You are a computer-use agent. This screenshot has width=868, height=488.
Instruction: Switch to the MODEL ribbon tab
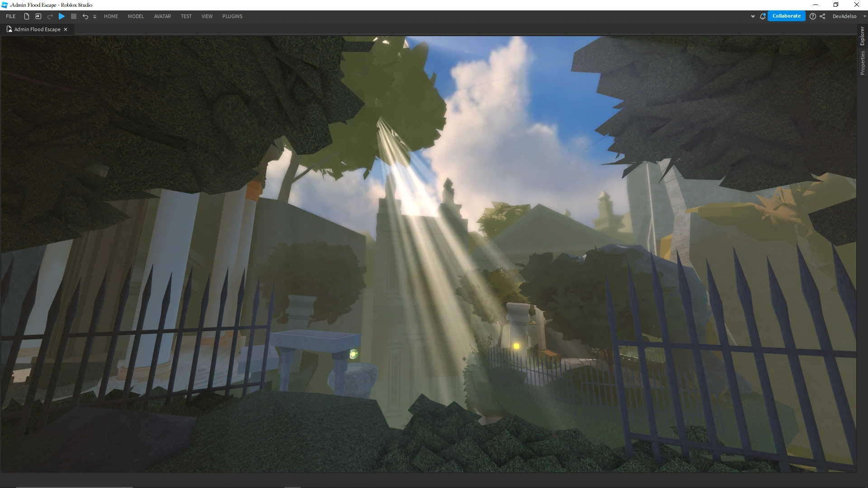click(x=136, y=16)
